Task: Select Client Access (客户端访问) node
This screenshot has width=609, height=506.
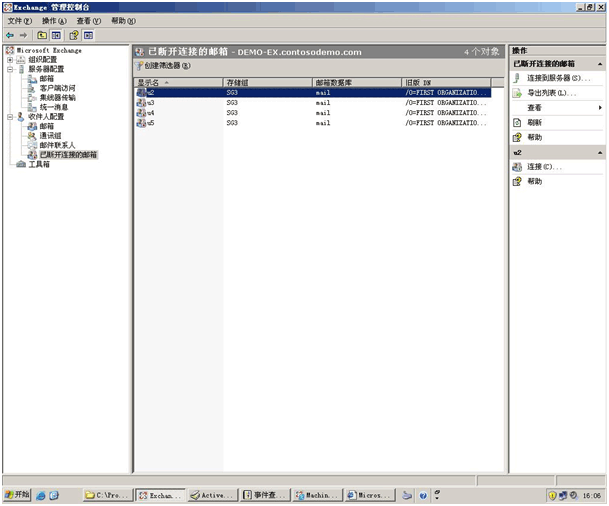Action: coord(57,88)
